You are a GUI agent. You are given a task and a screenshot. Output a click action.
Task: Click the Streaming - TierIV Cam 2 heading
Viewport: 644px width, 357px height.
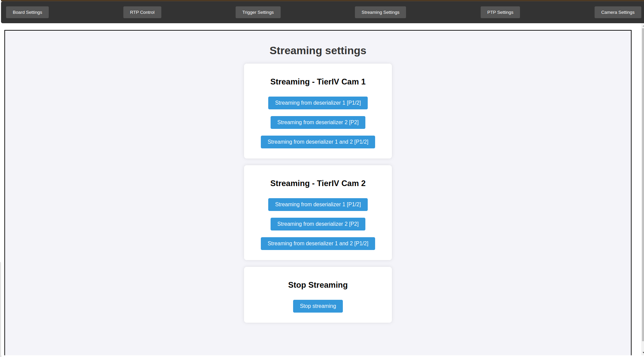coord(318,183)
